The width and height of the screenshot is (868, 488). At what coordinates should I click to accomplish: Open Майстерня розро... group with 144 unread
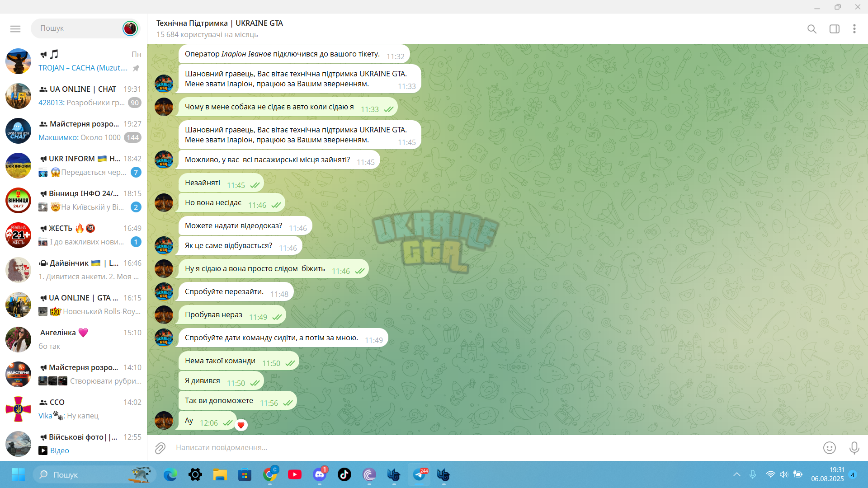tap(73, 131)
